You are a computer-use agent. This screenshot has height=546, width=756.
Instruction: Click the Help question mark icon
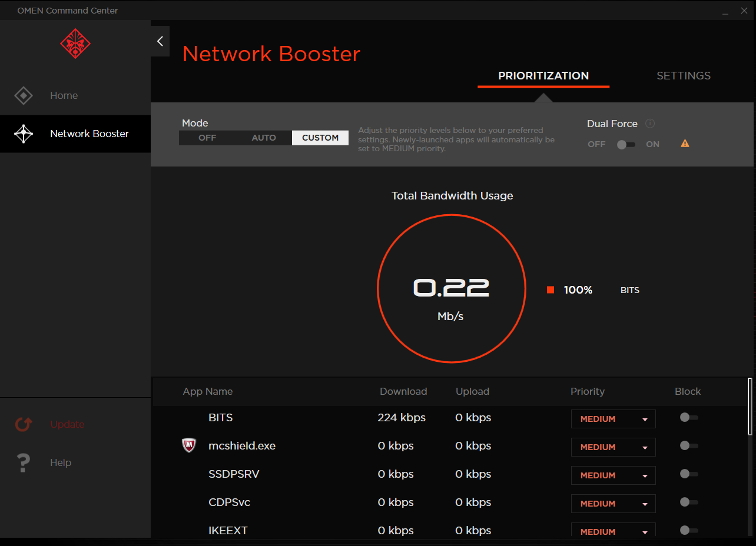pyautogui.click(x=24, y=462)
